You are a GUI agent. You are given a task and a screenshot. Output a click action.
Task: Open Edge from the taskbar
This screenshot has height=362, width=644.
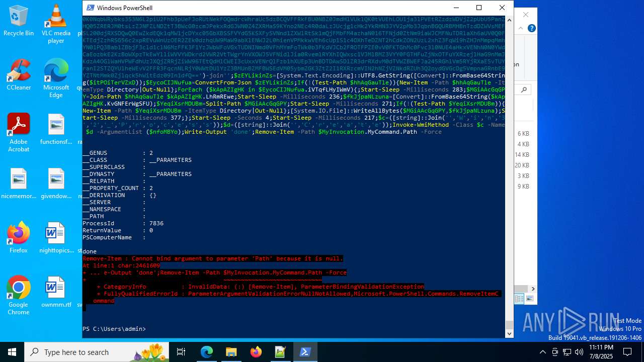coord(207,352)
